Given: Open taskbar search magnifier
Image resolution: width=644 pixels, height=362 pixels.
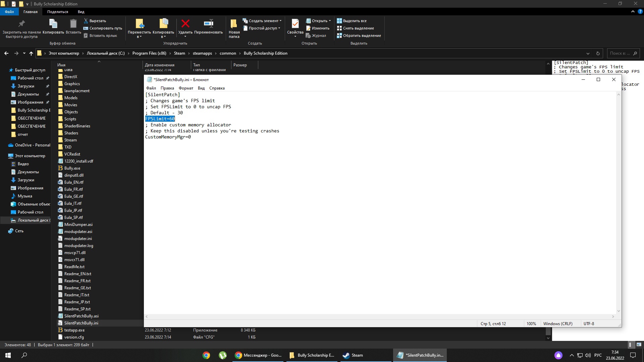Looking at the screenshot, I should point(24,355).
